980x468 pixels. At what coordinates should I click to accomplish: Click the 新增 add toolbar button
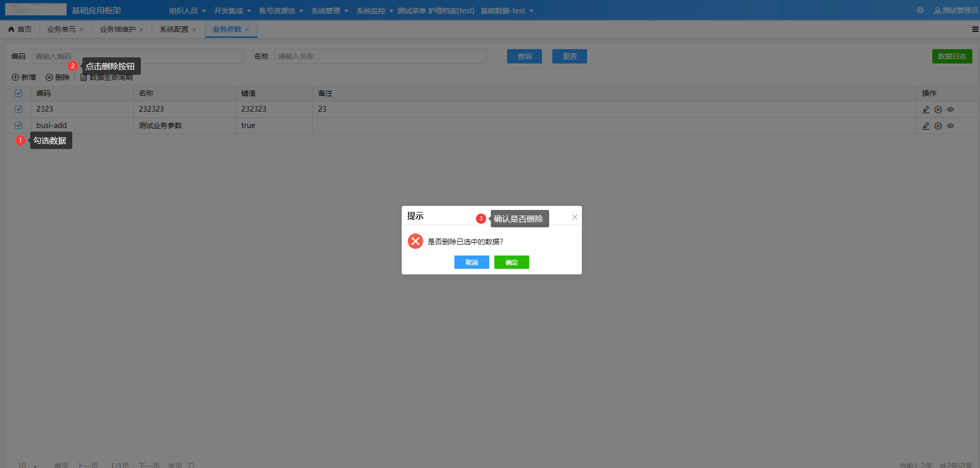click(24, 77)
